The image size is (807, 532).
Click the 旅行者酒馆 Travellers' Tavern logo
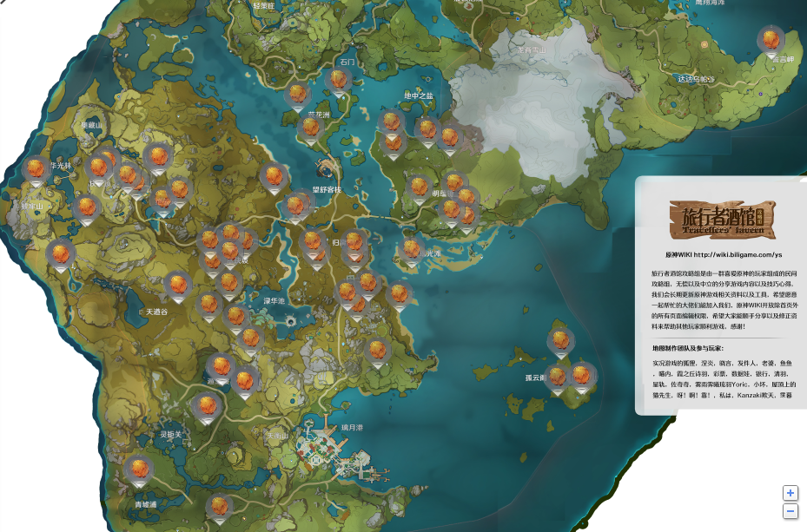[x=722, y=220]
